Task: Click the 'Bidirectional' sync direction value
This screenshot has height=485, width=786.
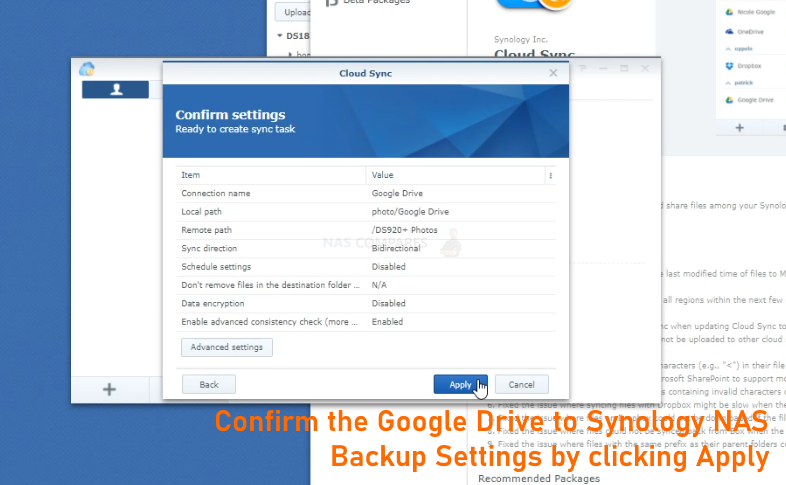Action: (x=396, y=249)
